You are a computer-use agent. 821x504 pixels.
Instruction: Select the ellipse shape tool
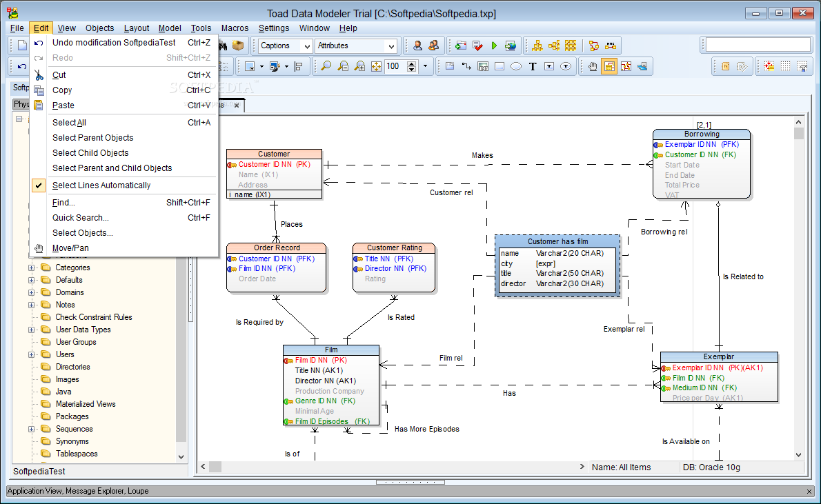tap(516, 66)
